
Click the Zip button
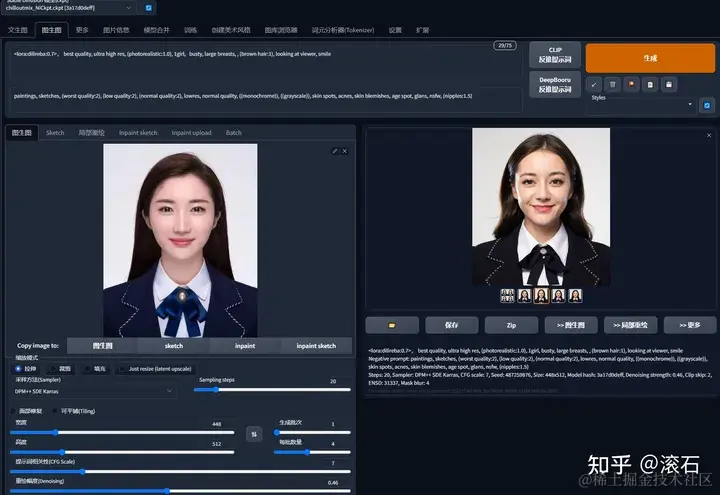click(x=511, y=325)
